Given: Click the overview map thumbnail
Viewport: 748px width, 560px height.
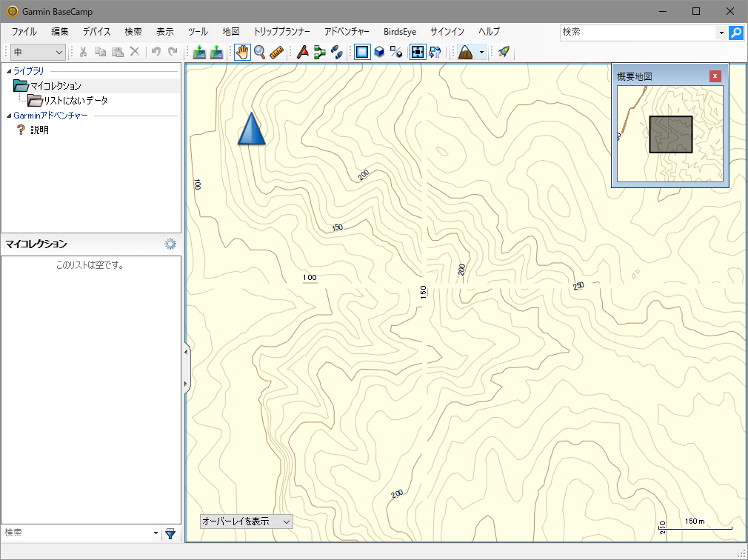Looking at the screenshot, I should (669, 133).
